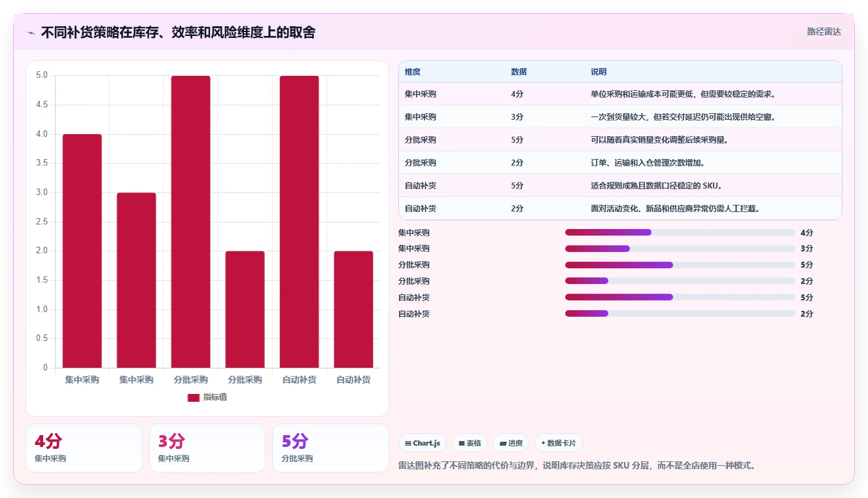
Task: Open the 路径雷达 tag in the header
Action: (x=824, y=31)
